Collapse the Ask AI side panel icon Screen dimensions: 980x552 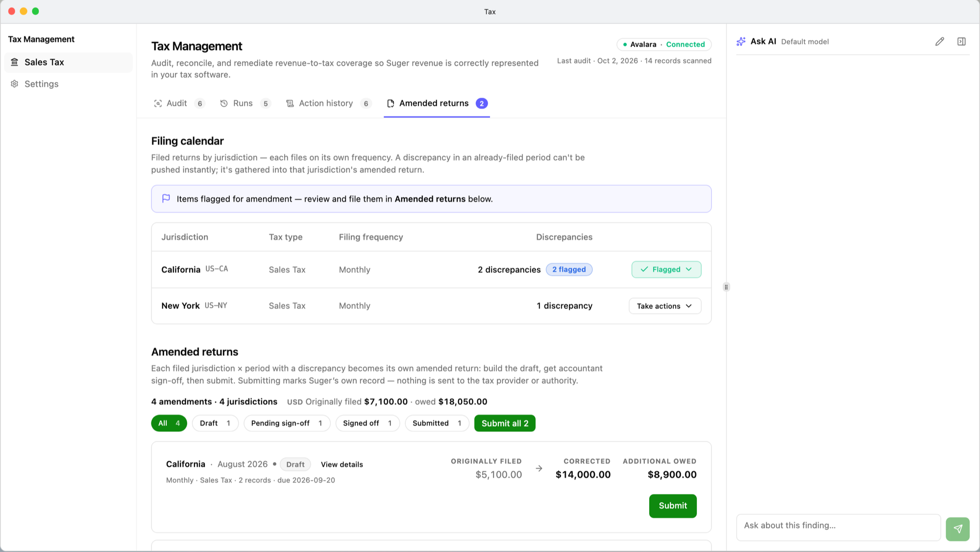(961, 42)
